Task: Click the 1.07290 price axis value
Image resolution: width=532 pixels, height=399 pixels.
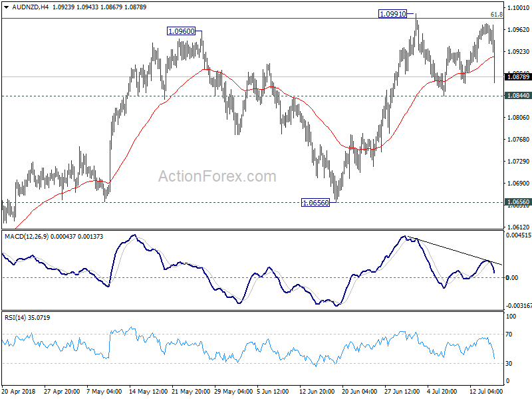Action: (518, 161)
